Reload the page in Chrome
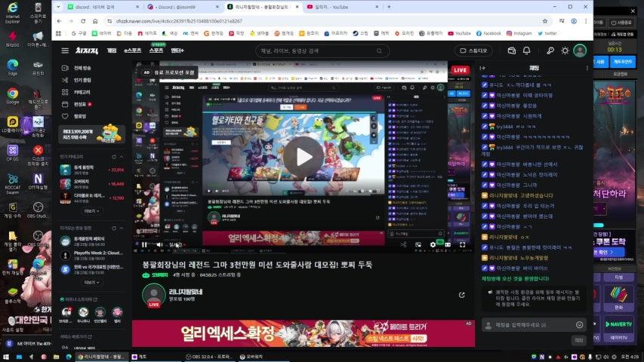 (83, 21)
